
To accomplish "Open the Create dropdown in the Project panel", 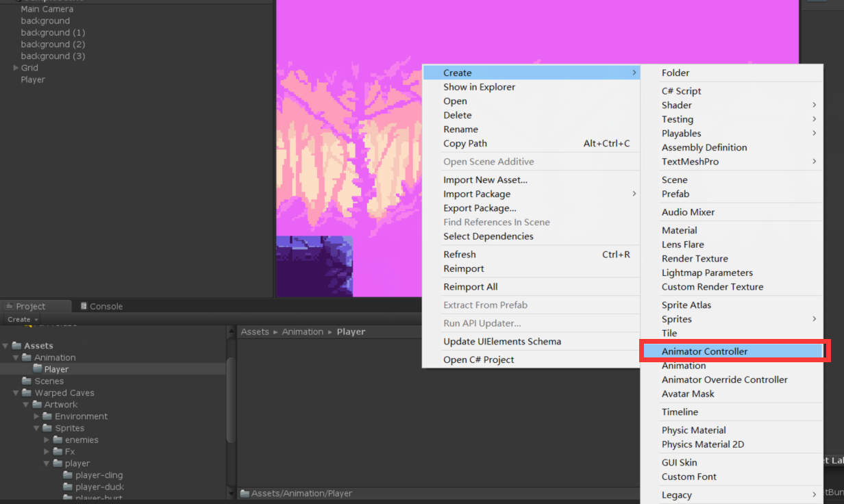I will pyautogui.click(x=21, y=319).
